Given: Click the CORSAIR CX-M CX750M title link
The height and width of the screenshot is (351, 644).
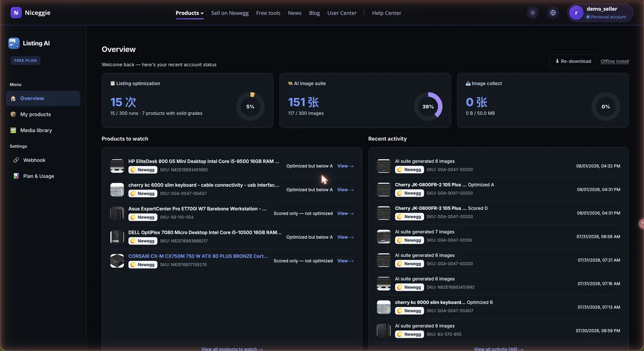Looking at the screenshot, I should point(198,256).
